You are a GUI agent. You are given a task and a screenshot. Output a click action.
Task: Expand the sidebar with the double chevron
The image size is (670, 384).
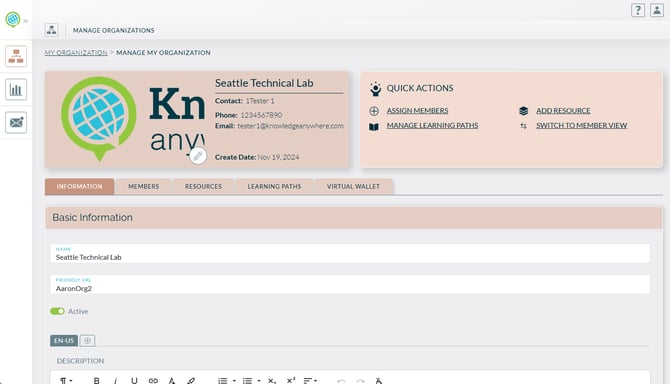pyautogui.click(x=26, y=21)
